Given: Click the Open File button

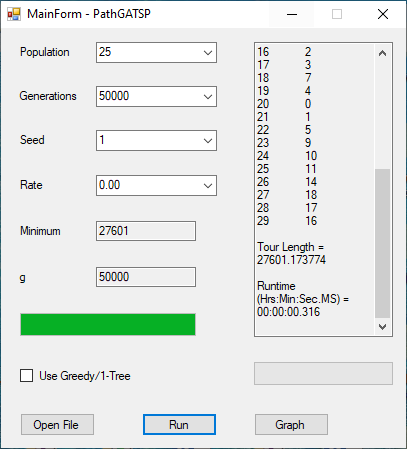Looking at the screenshot, I should coord(57,425).
